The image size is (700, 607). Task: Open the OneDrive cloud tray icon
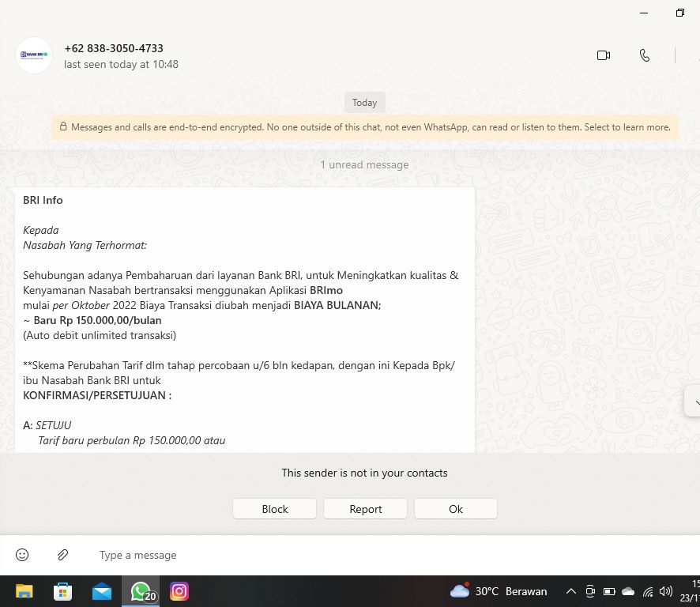(x=628, y=591)
